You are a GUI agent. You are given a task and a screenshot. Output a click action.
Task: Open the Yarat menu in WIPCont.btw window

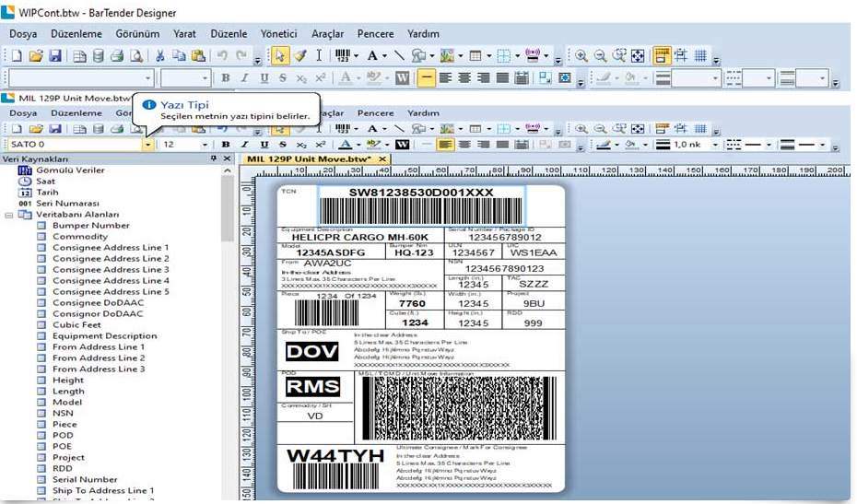[x=184, y=34]
